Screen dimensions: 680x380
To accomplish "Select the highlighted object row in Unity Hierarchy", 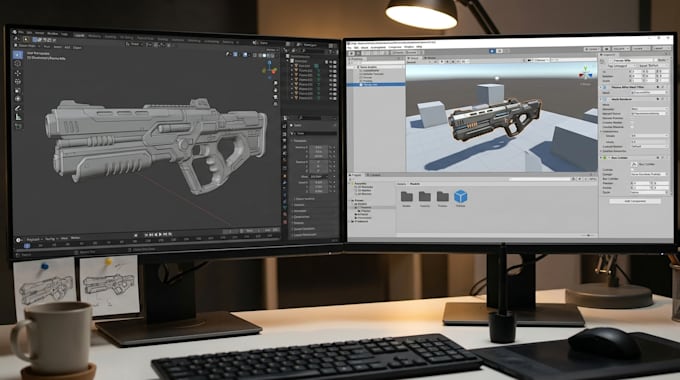I will (376, 84).
